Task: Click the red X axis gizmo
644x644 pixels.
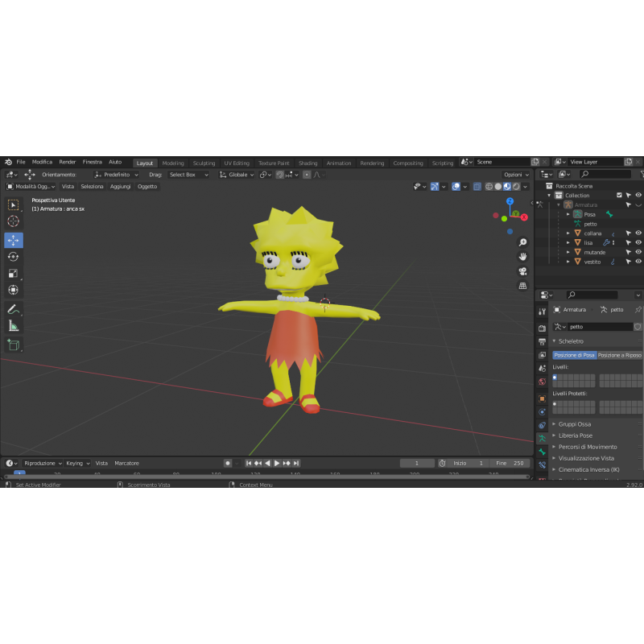Action: (524, 217)
